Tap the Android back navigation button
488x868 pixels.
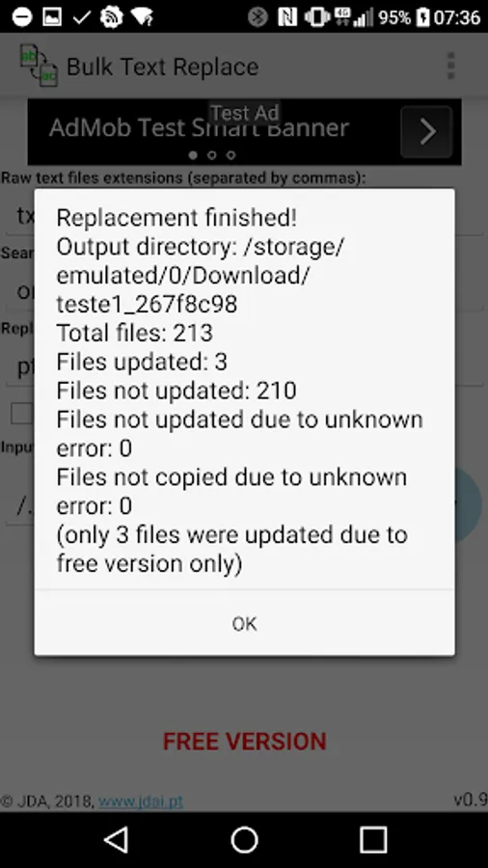coord(116,839)
